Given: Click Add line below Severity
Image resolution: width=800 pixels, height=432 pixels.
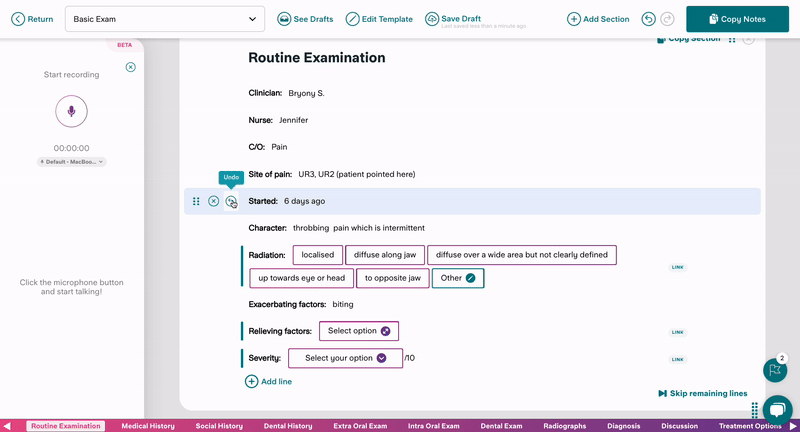Looking at the screenshot, I should pyautogui.click(x=269, y=381).
